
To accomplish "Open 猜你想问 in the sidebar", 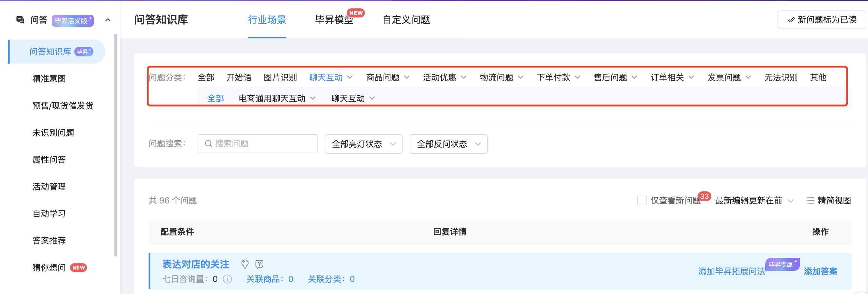I will click(49, 268).
